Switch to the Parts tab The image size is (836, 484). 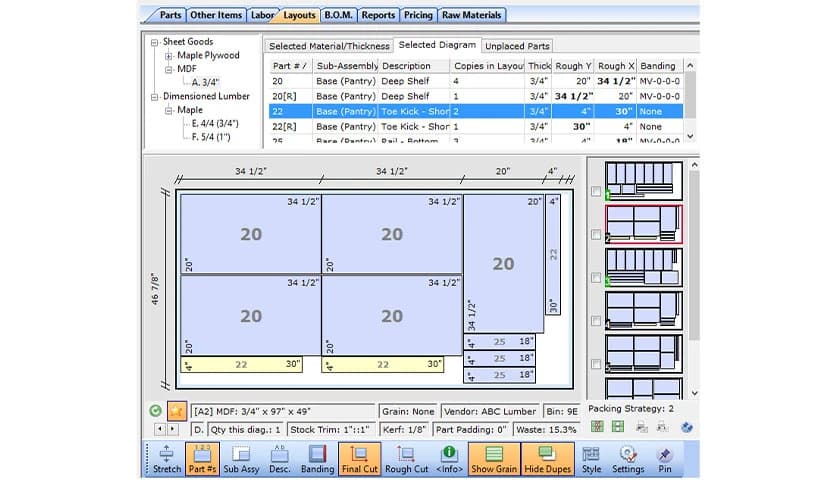tap(170, 15)
